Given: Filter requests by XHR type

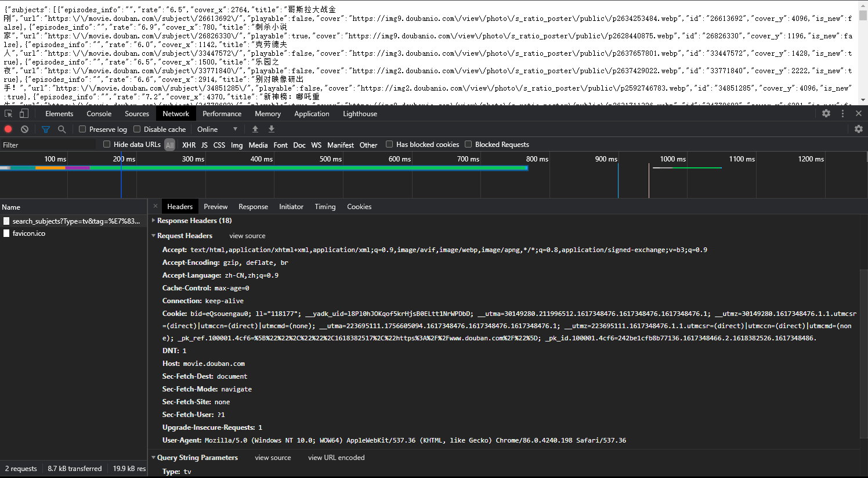Looking at the screenshot, I should (189, 145).
